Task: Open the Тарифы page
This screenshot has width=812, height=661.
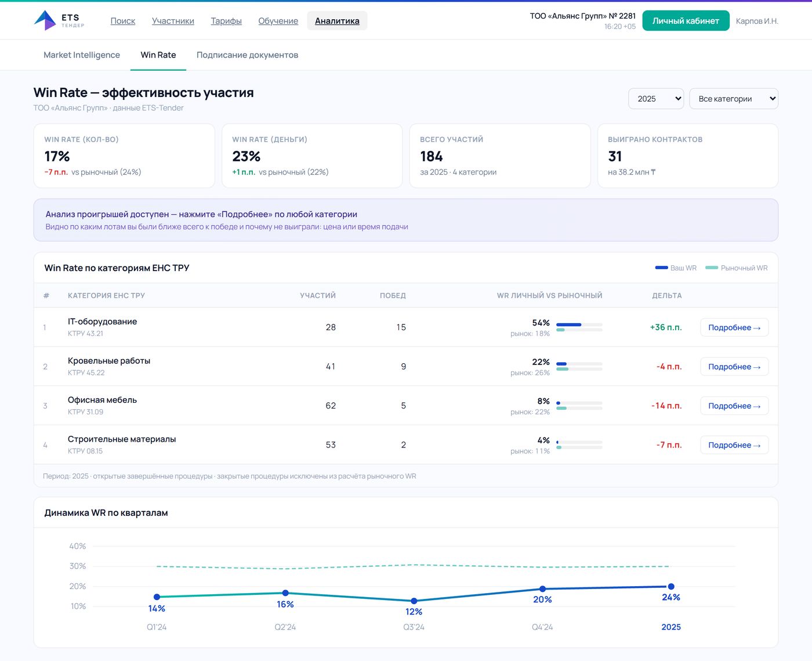Action: click(x=226, y=21)
